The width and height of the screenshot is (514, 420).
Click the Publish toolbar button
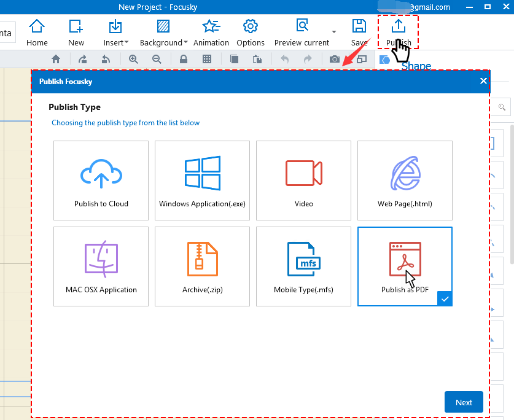click(399, 33)
